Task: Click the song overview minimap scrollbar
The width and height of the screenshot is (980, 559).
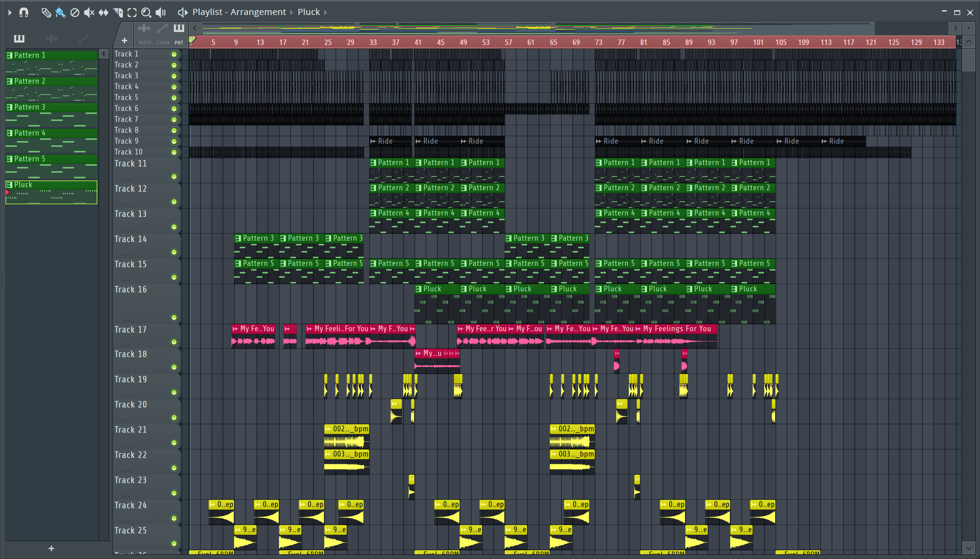Action: 538,28
